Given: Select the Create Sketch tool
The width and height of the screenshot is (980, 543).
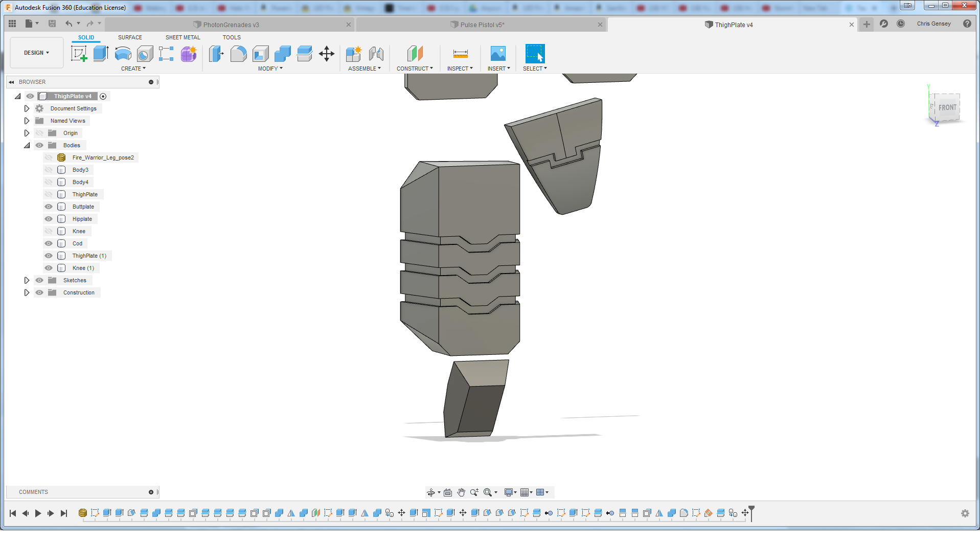Looking at the screenshot, I should click(79, 54).
